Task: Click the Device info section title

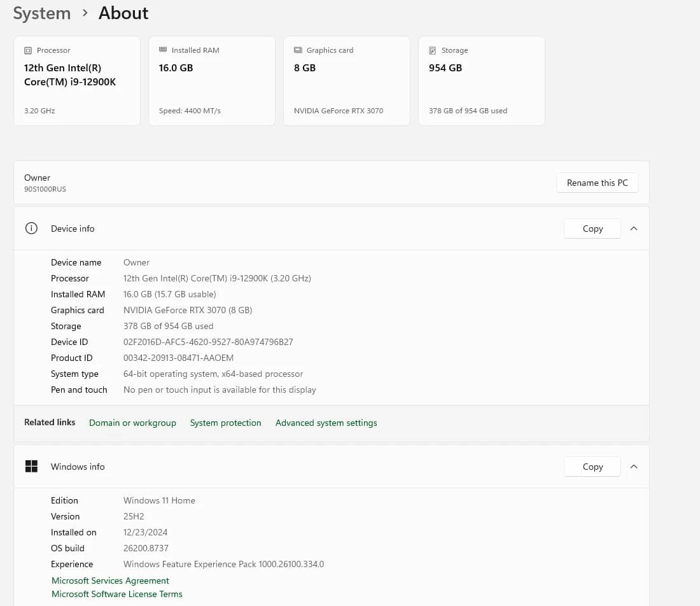Action: click(73, 229)
